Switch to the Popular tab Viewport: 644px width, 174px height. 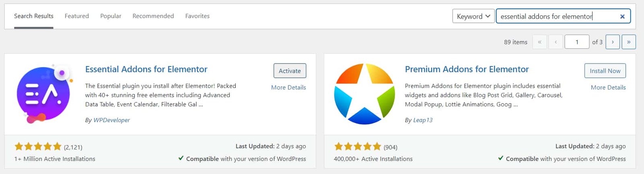point(111,16)
